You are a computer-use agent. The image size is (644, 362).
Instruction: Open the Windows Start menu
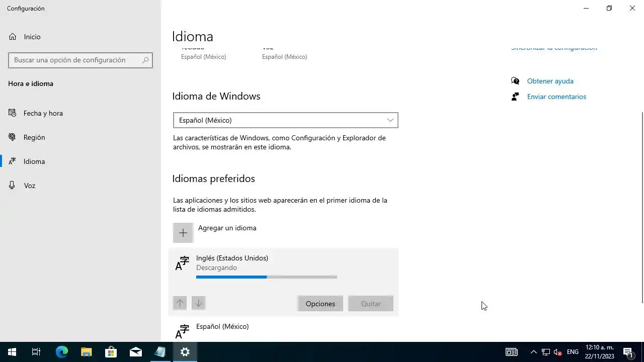(x=12, y=352)
